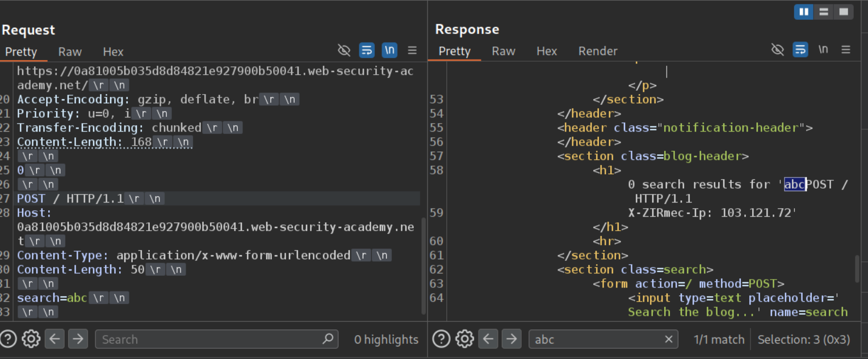Toggle the \n non-printable chars in Request
Viewport: 868px width, 359px height.
click(x=389, y=50)
